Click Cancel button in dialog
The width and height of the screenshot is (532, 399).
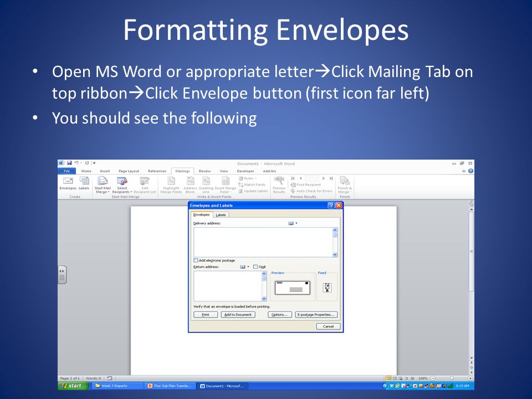[328, 326]
